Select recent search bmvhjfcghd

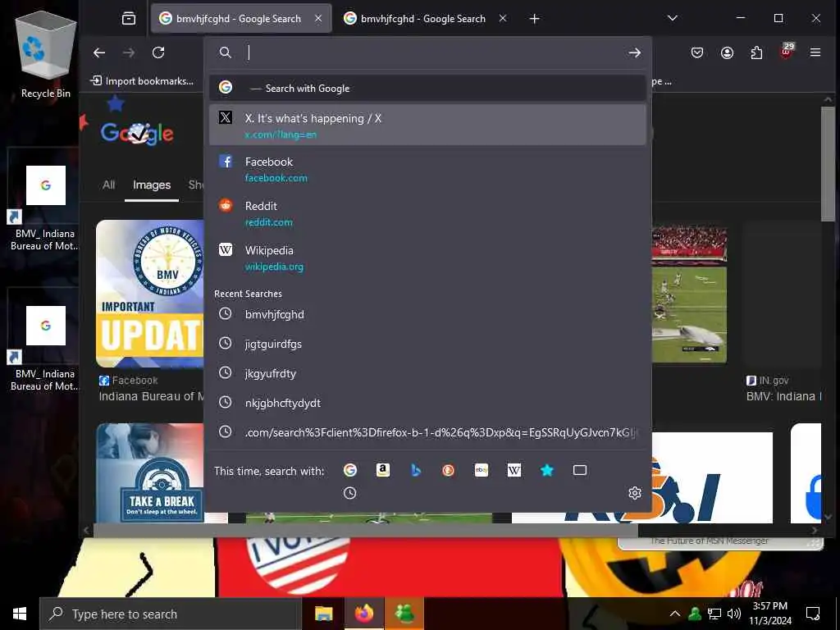[x=427, y=314]
